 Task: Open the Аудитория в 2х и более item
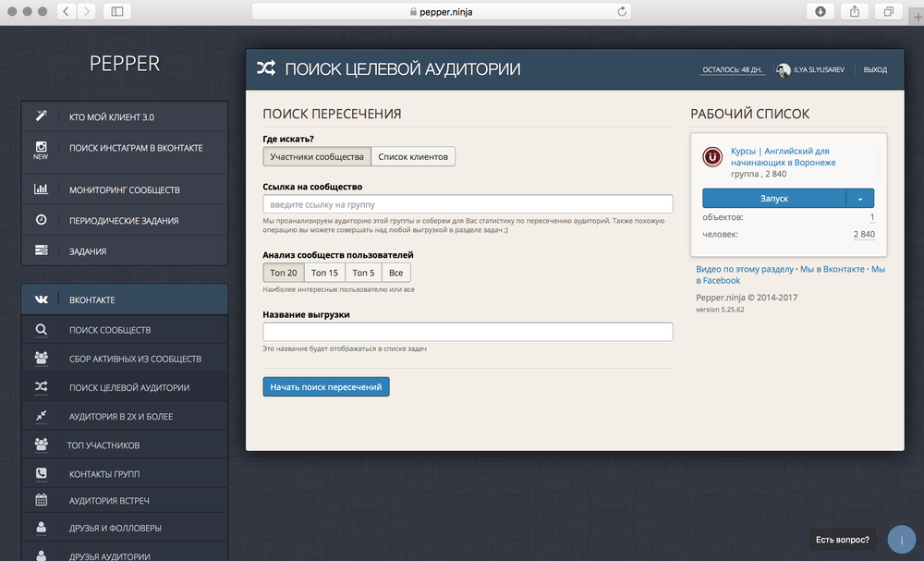tap(125, 416)
